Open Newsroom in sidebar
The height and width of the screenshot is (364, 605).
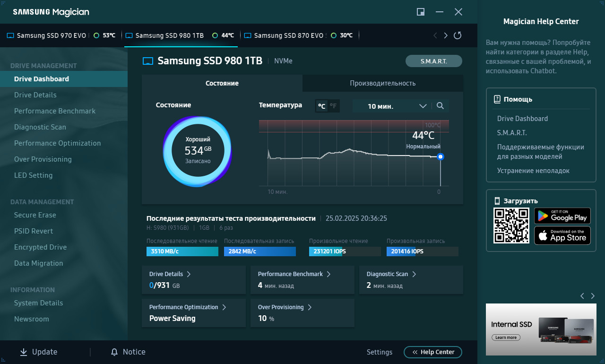tap(64, 319)
